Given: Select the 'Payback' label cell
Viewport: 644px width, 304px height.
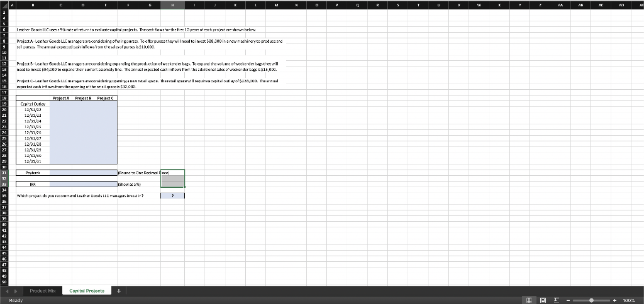Looking at the screenshot, I should [33, 173].
